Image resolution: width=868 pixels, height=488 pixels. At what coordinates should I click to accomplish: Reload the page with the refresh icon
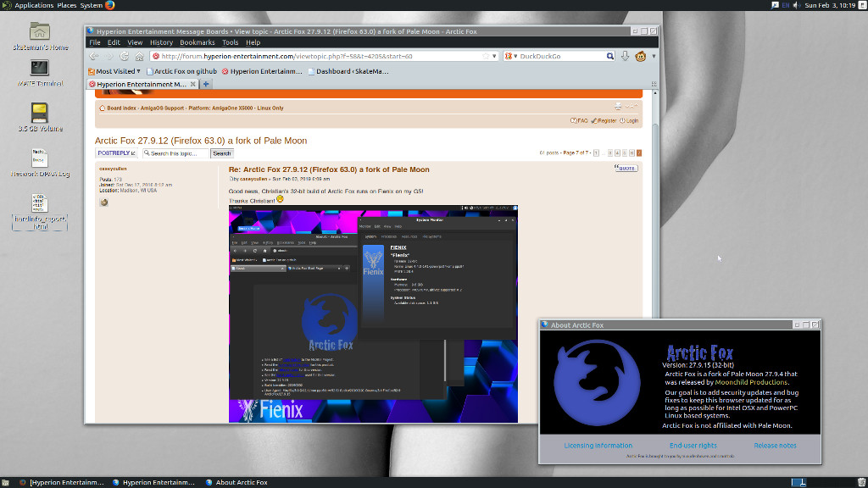125,56
